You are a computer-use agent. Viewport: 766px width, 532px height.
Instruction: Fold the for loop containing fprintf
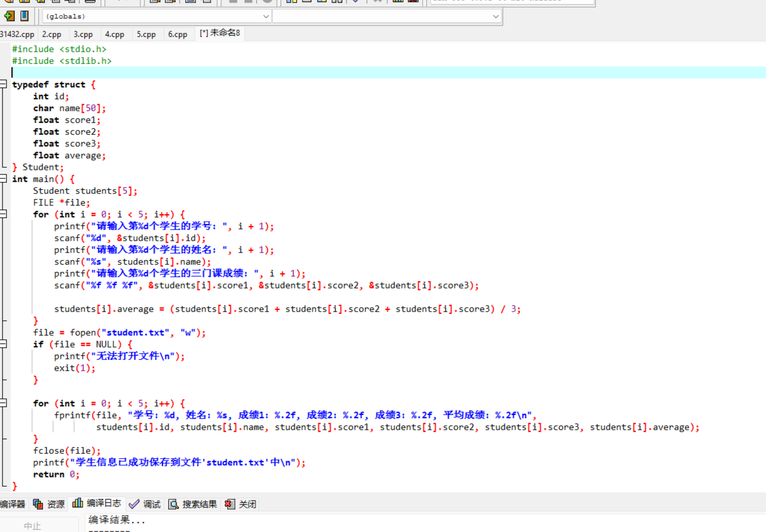click(x=4, y=403)
